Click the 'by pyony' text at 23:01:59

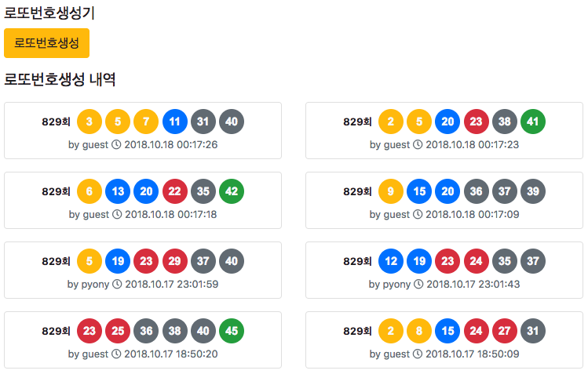point(88,285)
